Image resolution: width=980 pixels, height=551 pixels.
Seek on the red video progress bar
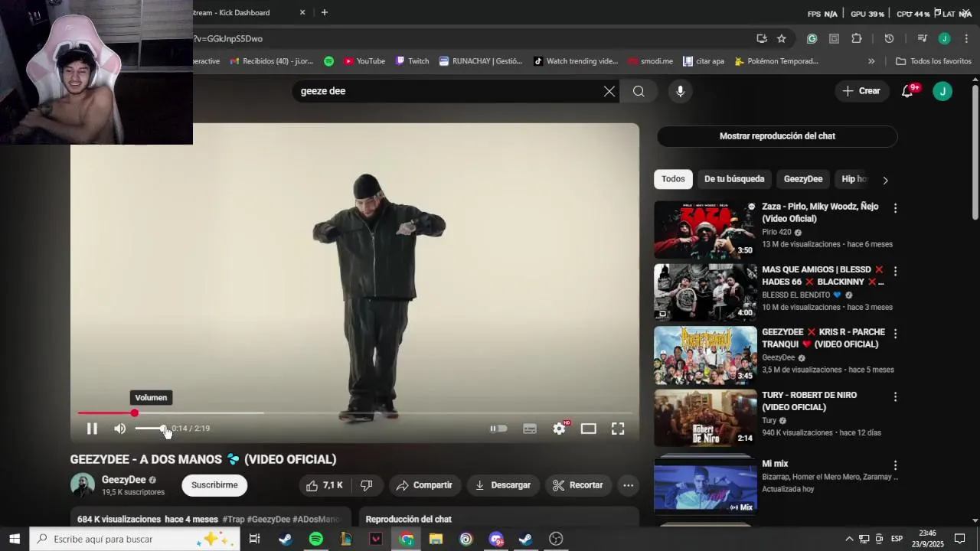pyautogui.click(x=355, y=413)
